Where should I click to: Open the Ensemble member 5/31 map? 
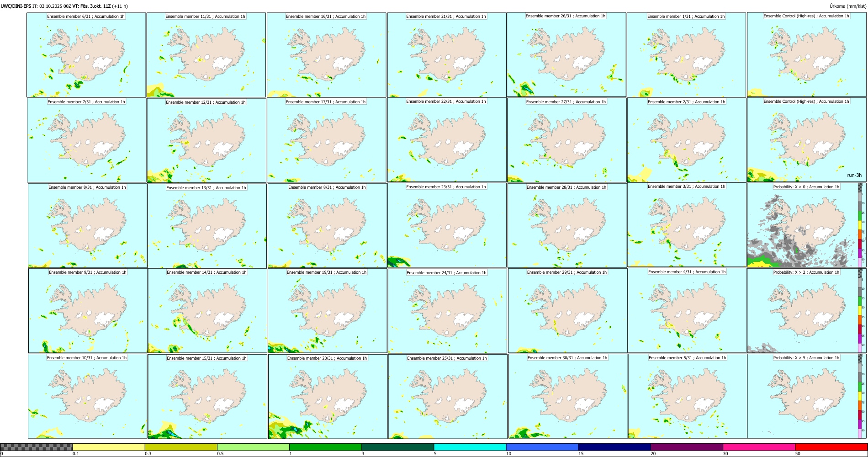click(x=688, y=396)
